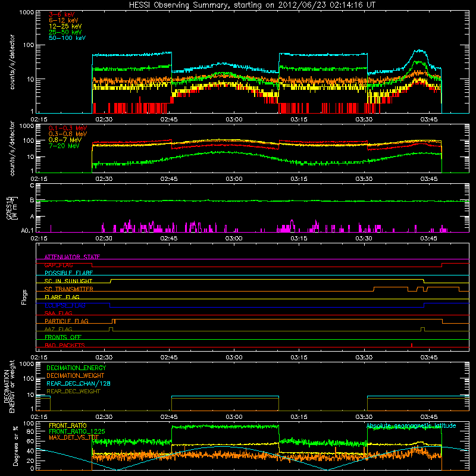476x476 pixels.
Task: Click the FLARE_FLAG label
Action: (x=62, y=297)
